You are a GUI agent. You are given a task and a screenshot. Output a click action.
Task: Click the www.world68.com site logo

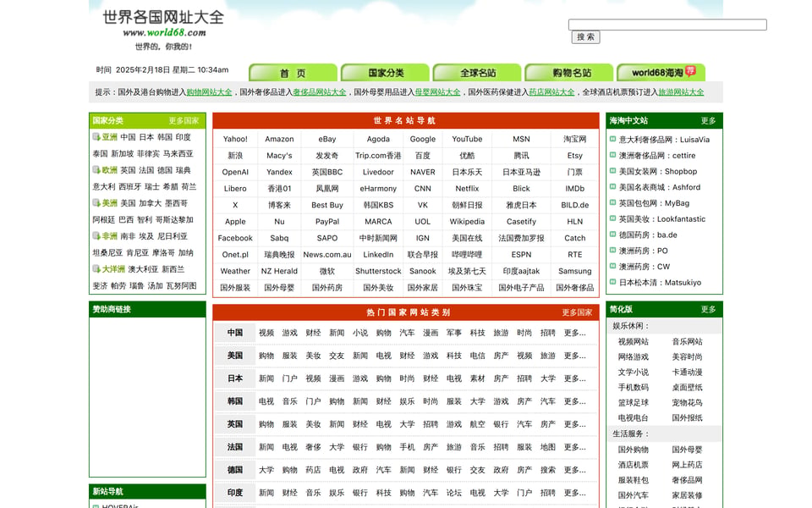coord(164,32)
